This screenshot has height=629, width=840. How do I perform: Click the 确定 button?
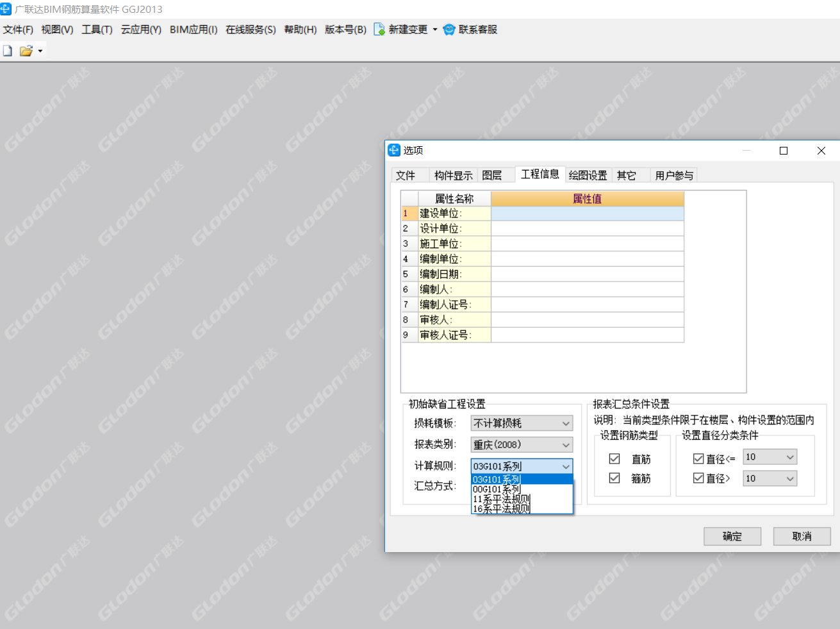point(732,537)
